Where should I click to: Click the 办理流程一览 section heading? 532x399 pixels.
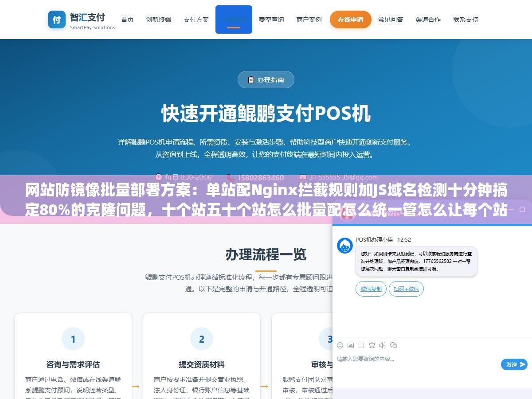(x=266, y=254)
